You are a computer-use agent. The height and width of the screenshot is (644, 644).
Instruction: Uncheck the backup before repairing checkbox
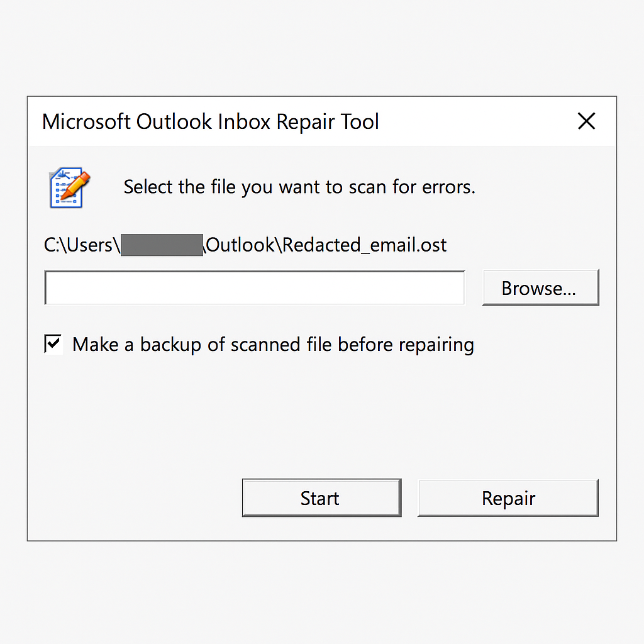click(x=53, y=344)
